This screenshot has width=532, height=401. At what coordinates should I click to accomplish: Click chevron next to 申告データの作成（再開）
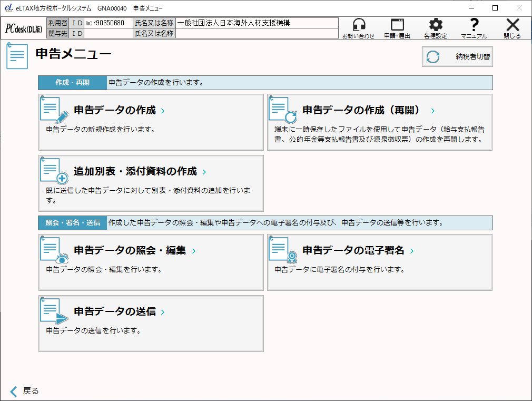432,111
